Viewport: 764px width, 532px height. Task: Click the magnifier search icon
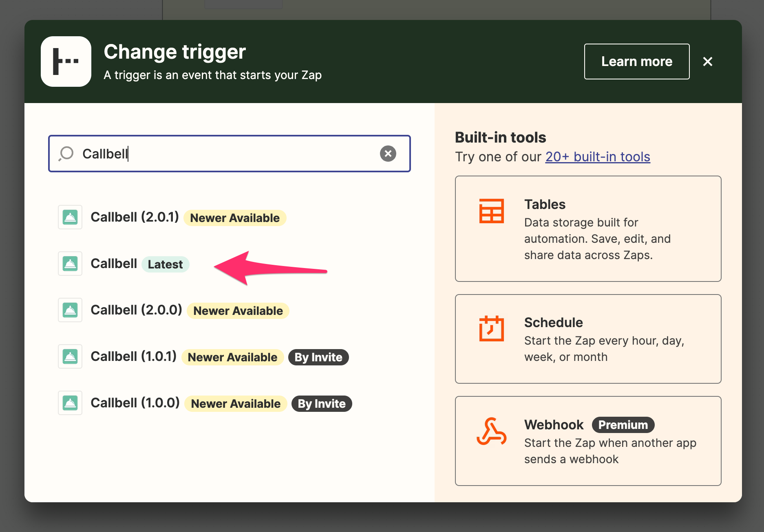66,154
